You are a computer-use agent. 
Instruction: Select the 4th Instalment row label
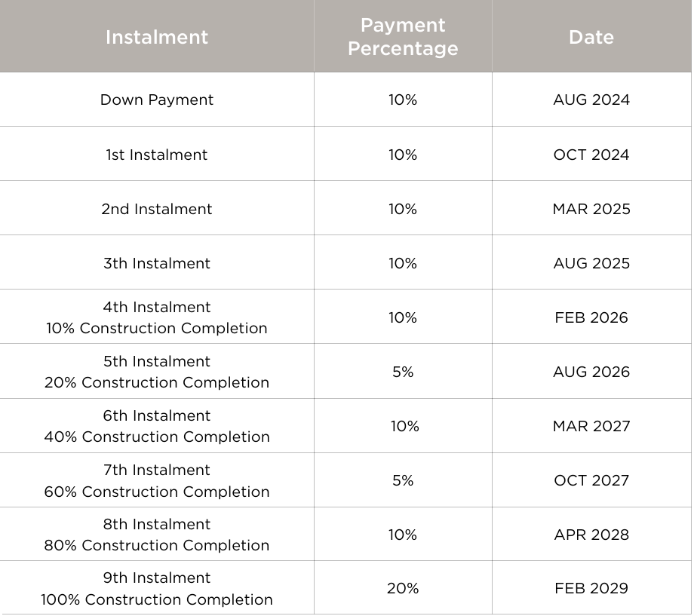(157, 307)
